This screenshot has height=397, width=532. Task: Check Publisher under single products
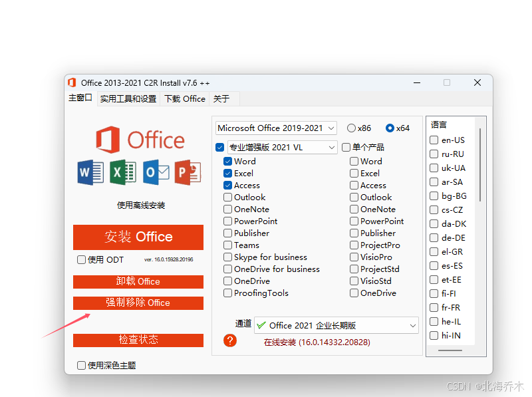tap(354, 233)
